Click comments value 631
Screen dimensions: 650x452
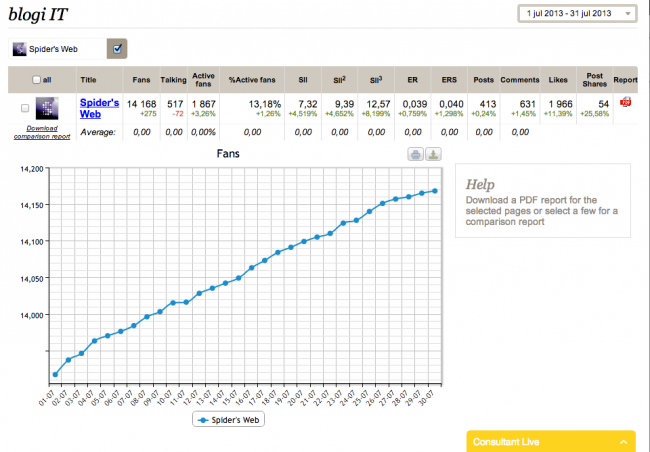(527, 104)
